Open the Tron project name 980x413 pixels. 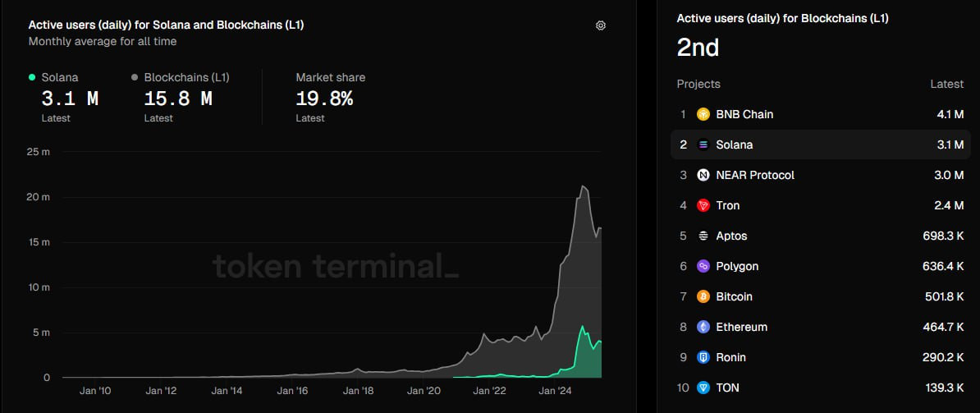(727, 205)
